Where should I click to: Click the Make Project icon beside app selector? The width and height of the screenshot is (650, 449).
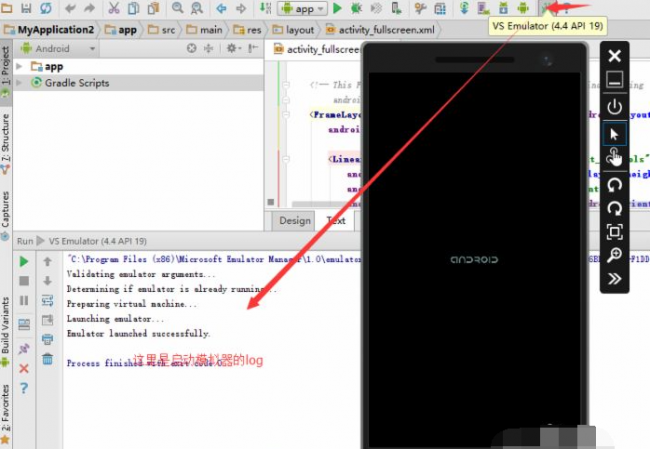click(265, 7)
